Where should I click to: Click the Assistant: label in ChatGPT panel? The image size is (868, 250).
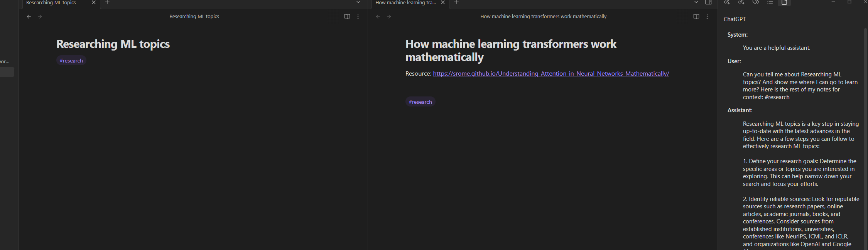[740, 110]
